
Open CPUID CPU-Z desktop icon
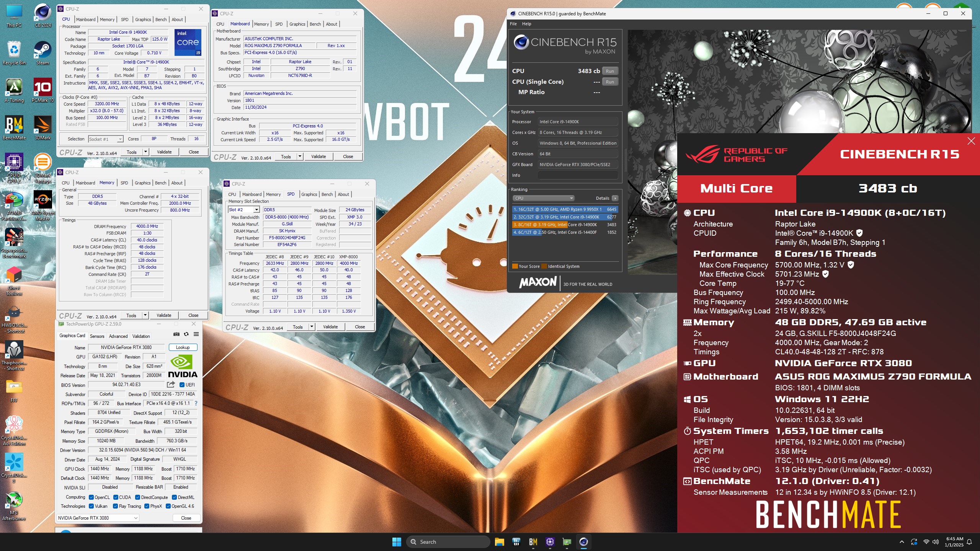(x=14, y=168)
